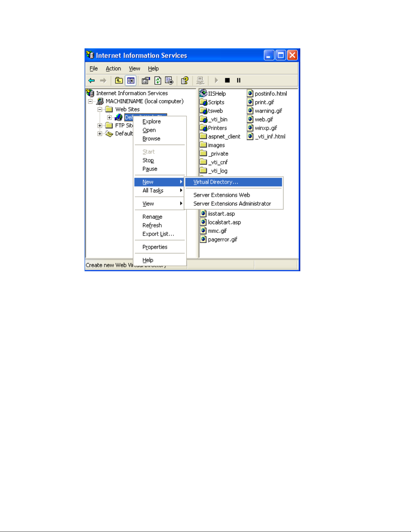The width and height of the screenshot is (411, 532).
Task: Collapse the Web Sites tree node
Action: point(100,109)
